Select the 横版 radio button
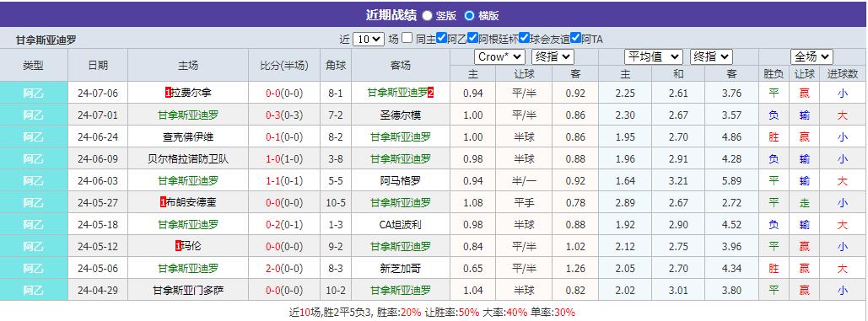 click(469, 15)
